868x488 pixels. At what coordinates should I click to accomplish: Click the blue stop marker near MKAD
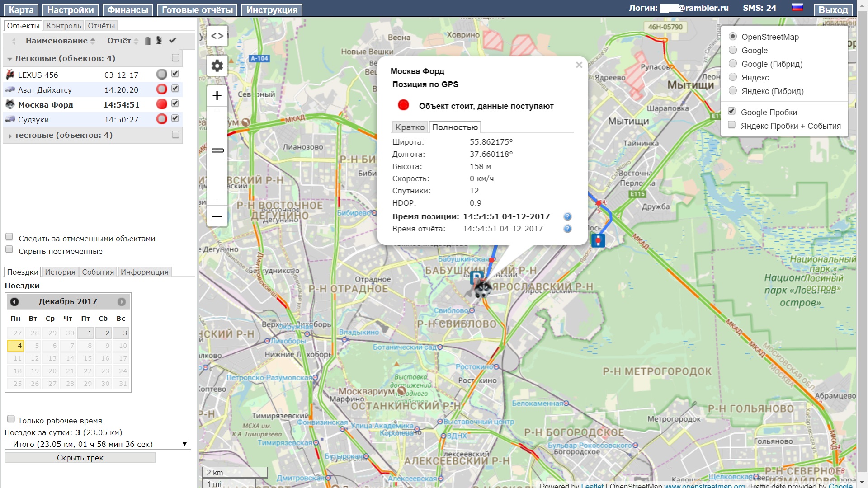(x=598, y=240)
